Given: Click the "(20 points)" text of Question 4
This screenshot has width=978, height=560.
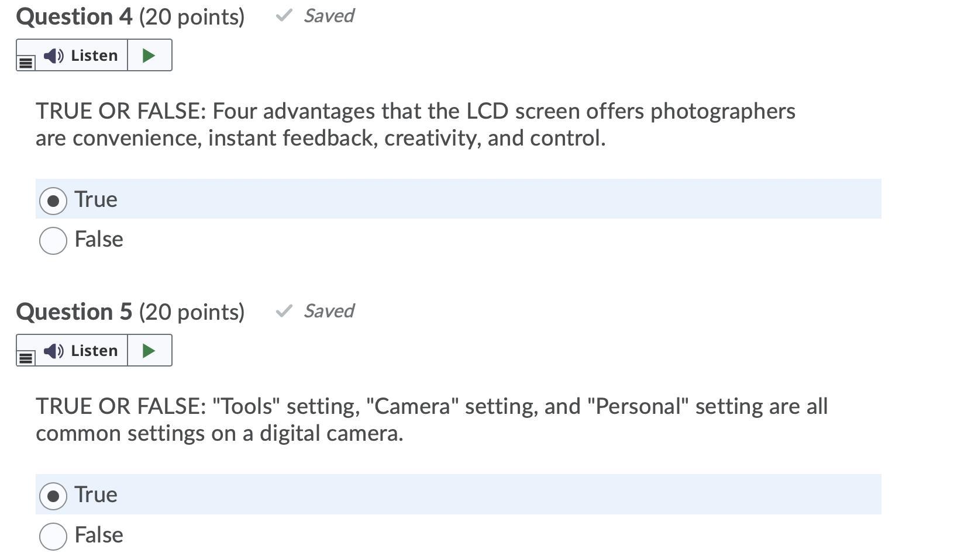Looking at the screenshot, I should pyautogui.click(x=192, y=16).
